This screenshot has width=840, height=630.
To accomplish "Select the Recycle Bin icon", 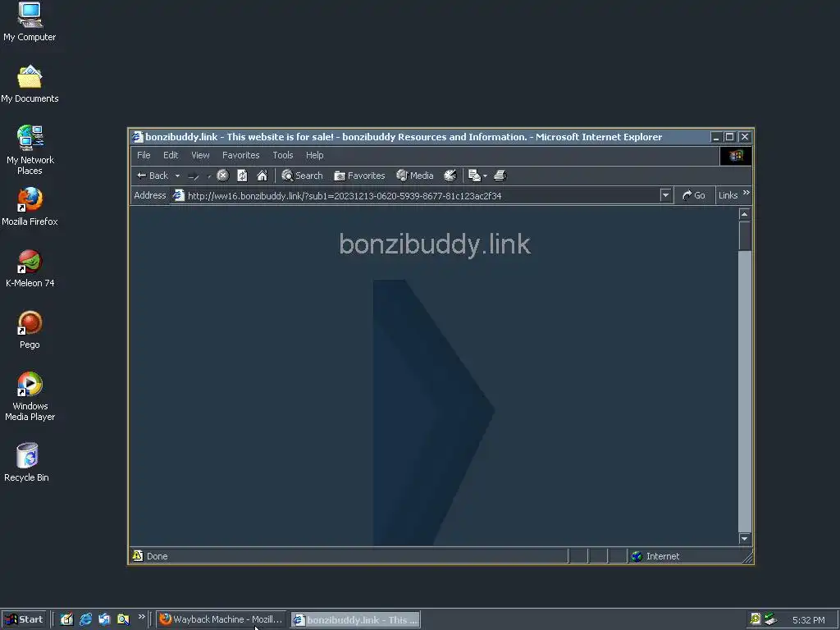I will tap(27, 462).
